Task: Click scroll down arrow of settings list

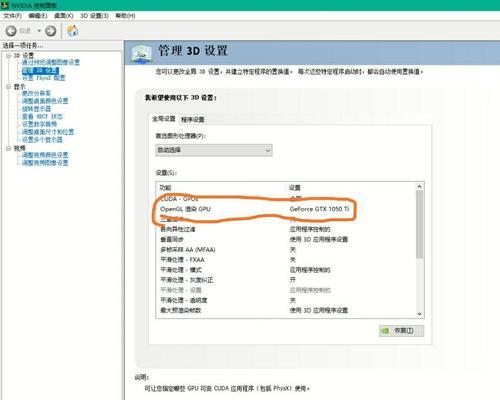Action: tap(420, 314)
